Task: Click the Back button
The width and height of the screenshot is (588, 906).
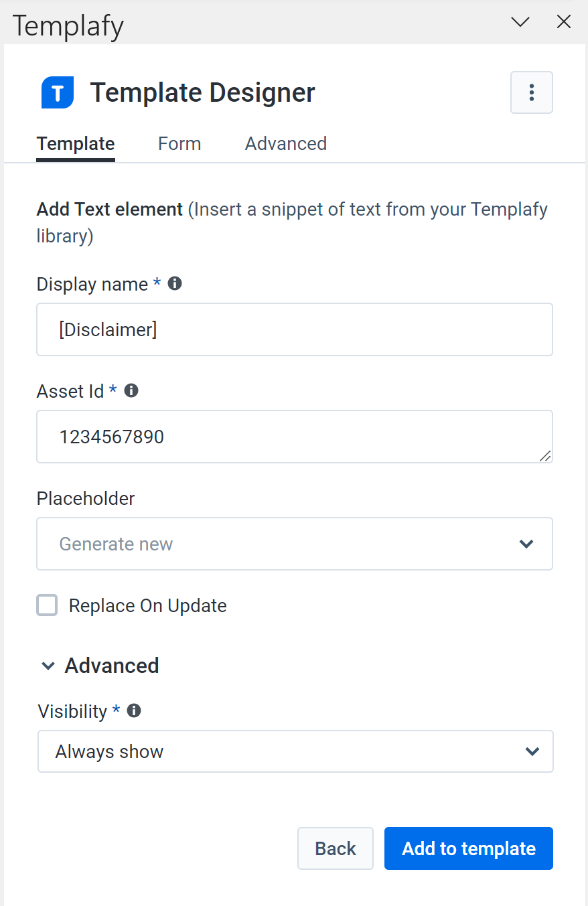Action: [x=335, y=848]
